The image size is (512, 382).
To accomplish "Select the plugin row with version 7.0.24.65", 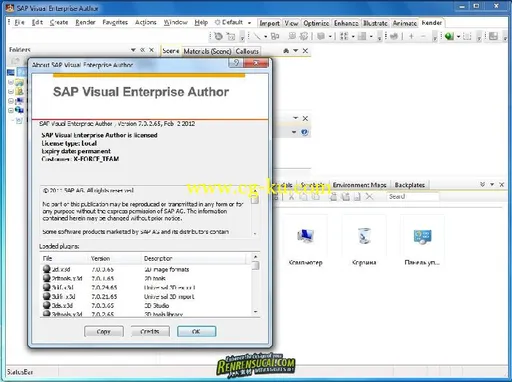I will (x=146, y=287).
